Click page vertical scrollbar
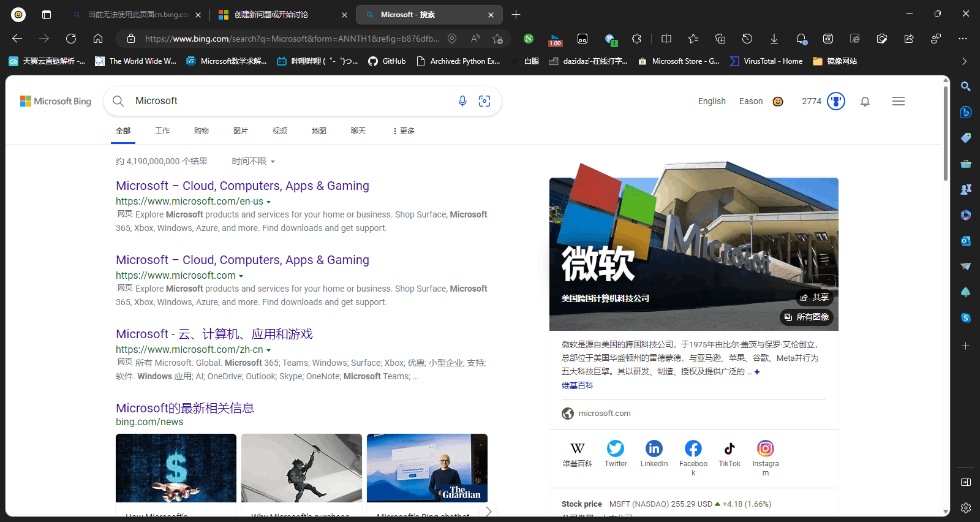Viewport: 980px width, 522px height. click(x=946, y=135)
